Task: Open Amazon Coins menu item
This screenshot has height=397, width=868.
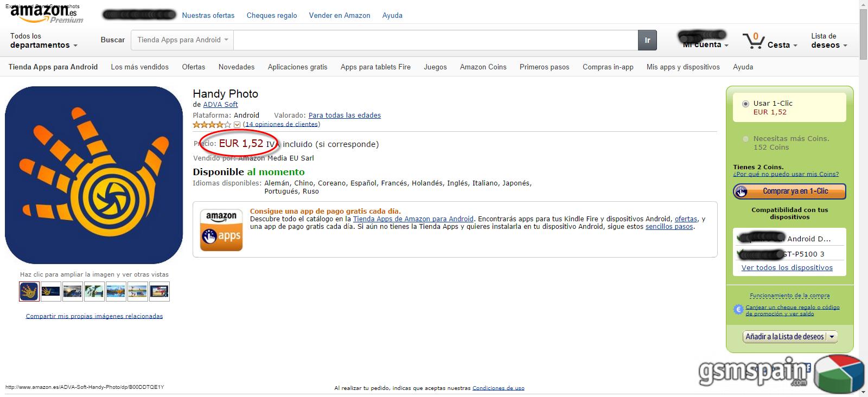Action: (483, 67)
